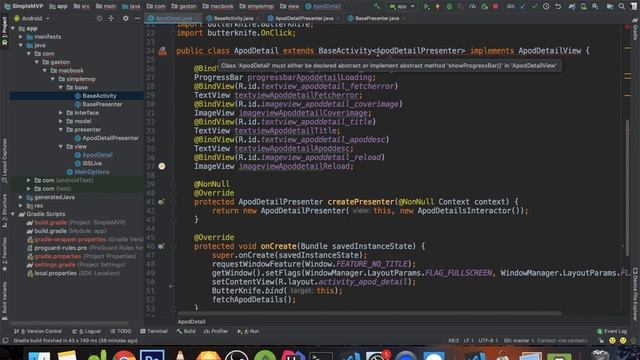The height and width of the screenshot is (360, 640).
Task: Run the app with green play icon
Action: click(x=427, y=6)
